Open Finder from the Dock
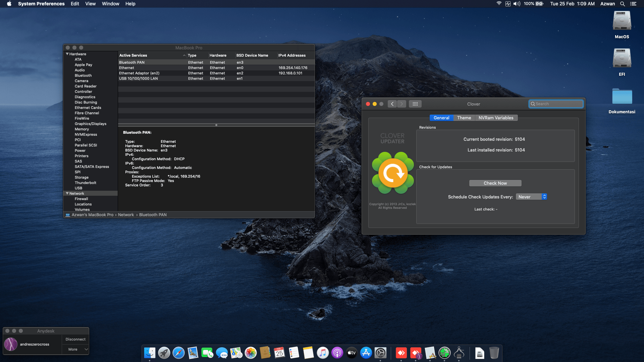644x362 pixels. point(150,353)
